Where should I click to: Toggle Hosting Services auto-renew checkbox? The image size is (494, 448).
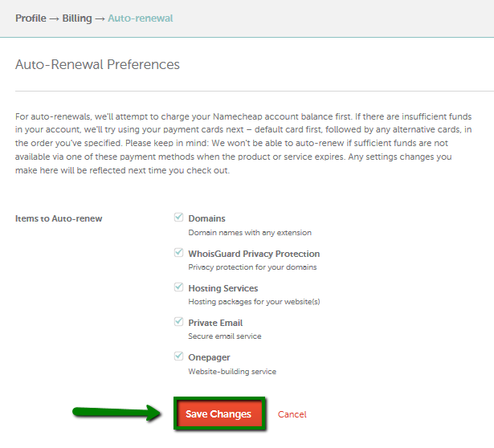pyautogui.click(x=178, y=287)
